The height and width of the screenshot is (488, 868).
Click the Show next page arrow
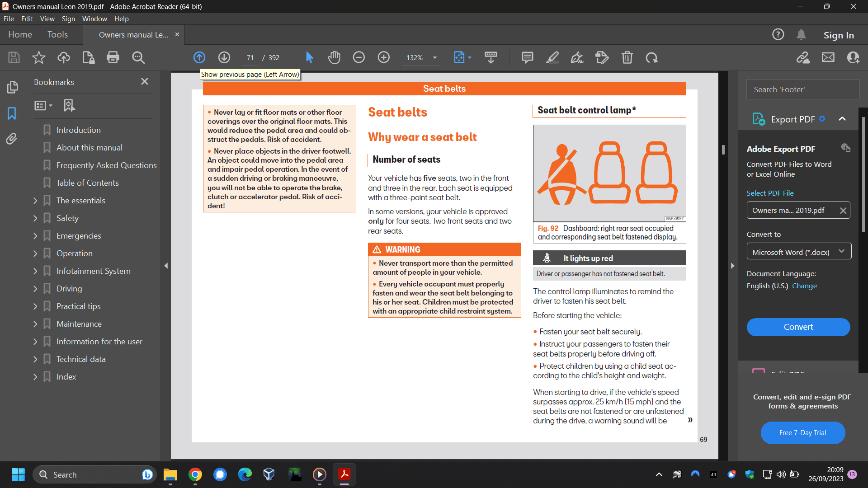coord(224,57)
